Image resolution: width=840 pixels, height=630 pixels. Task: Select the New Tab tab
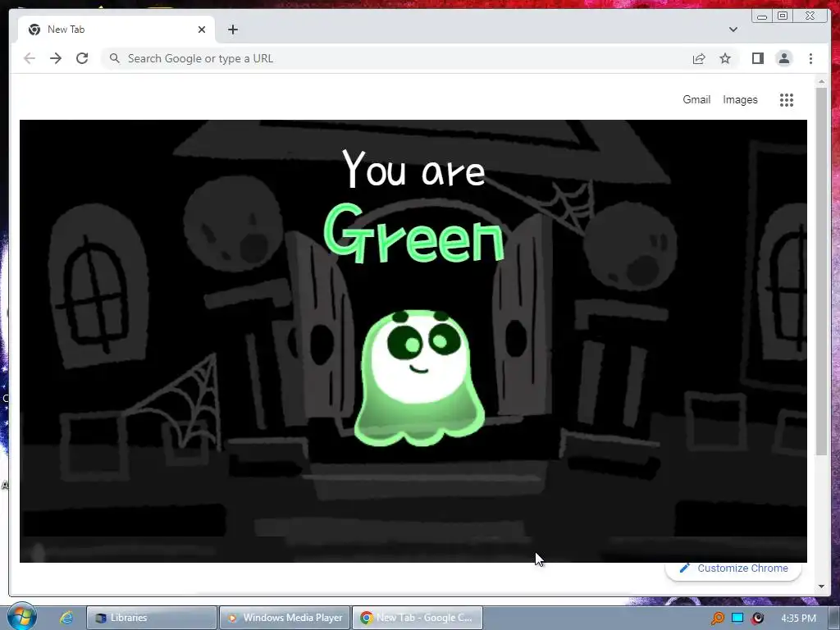coord(116,30)
